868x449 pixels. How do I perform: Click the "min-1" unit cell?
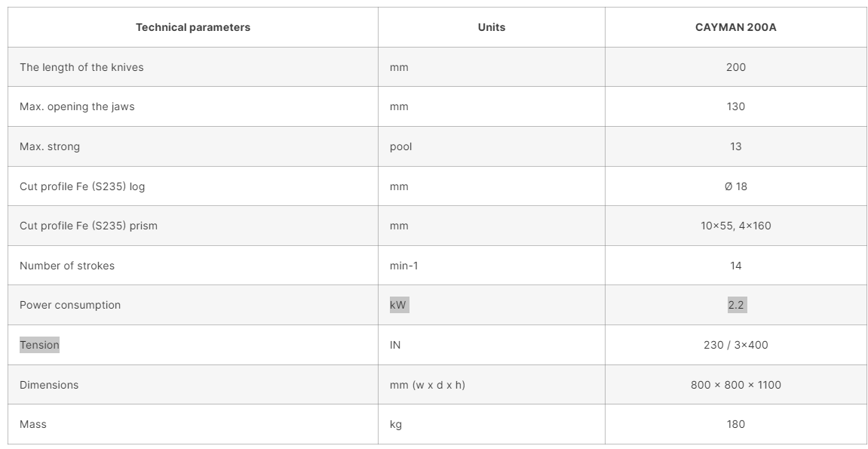(404, 266)
